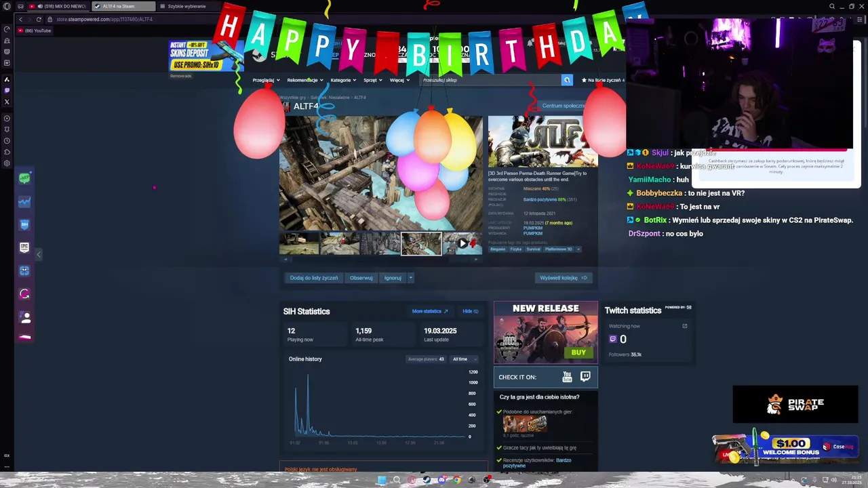Open the Epic Games icon in side panel

click(x=24, y=247)
